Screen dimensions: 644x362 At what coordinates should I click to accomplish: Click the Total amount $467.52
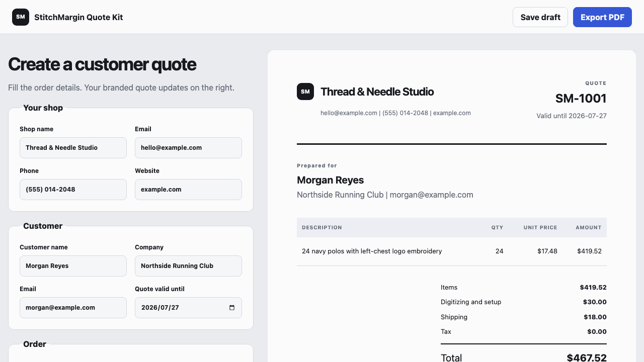587,358
